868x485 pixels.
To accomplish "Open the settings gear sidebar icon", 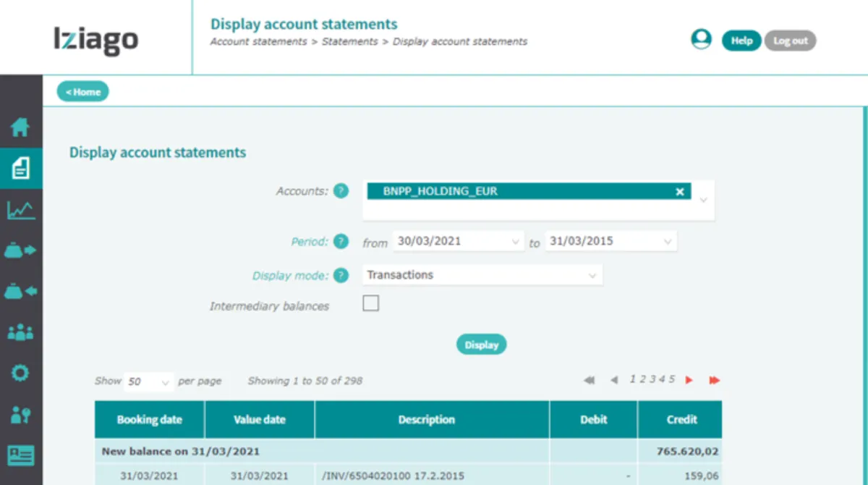I will click(21, 374).
